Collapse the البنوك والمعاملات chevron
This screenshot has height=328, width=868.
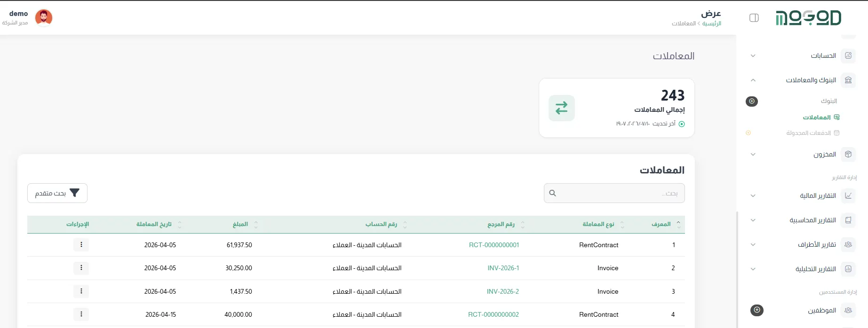point(753,80)
